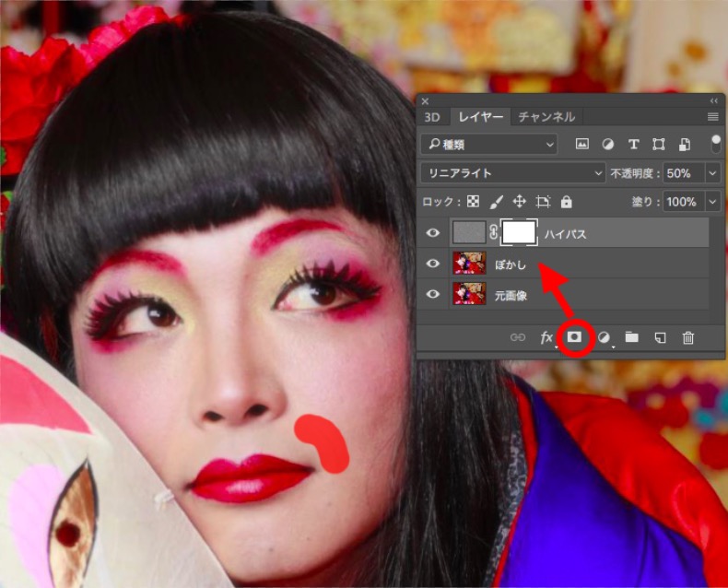Screen dimensions: 728x588
Task: Switch to the レイヤー tab
Action: (480, 117)
